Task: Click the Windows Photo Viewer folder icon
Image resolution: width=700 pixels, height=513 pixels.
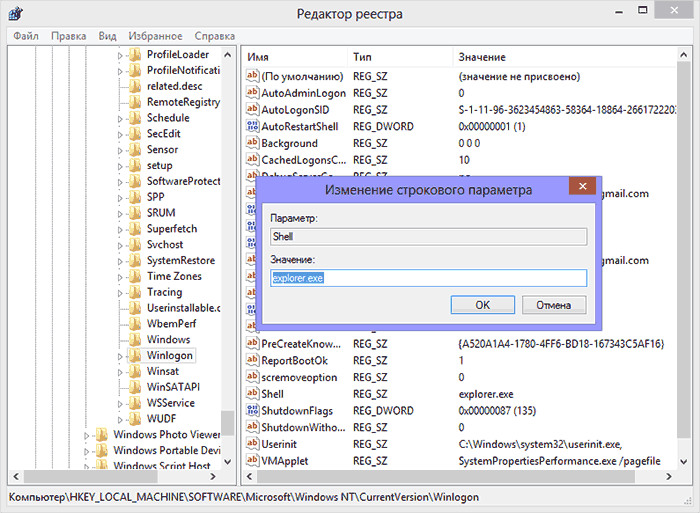Action: 102,435
